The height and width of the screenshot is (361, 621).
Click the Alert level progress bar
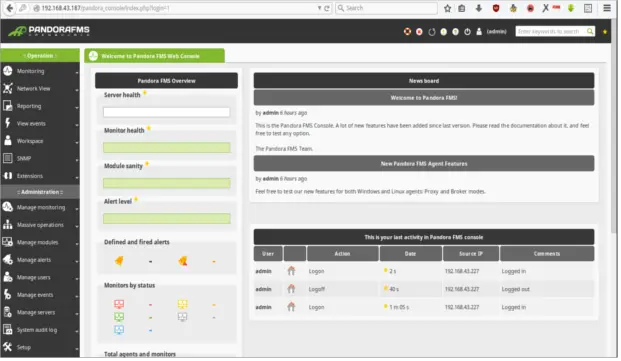(167, 218)
